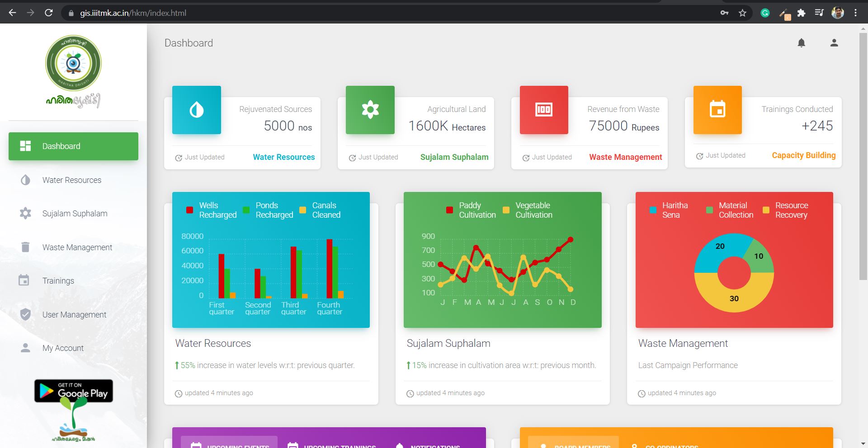Click the Trainings calendar sidebar icon
This screenshot has height=448, width=868.
click(x=24, y=280)
